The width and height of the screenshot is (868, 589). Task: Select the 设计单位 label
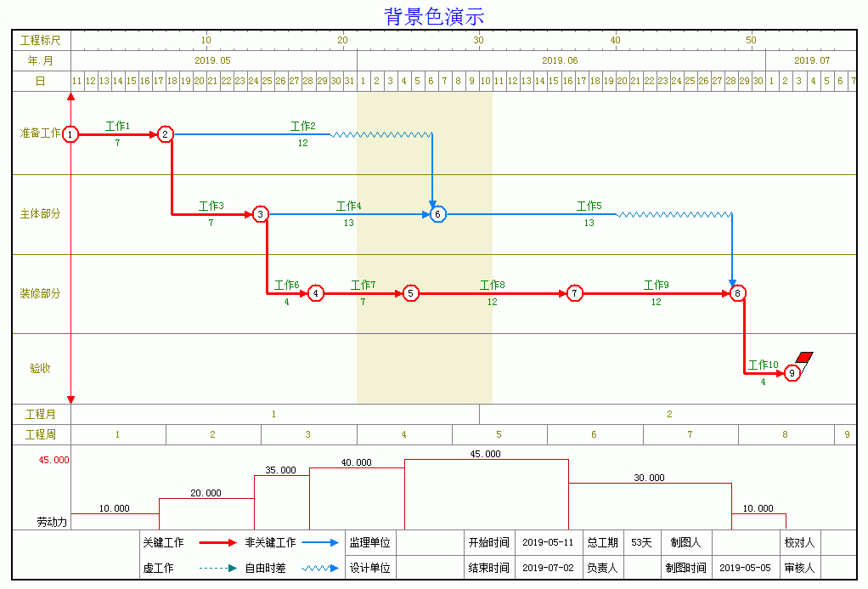point(369,568)
